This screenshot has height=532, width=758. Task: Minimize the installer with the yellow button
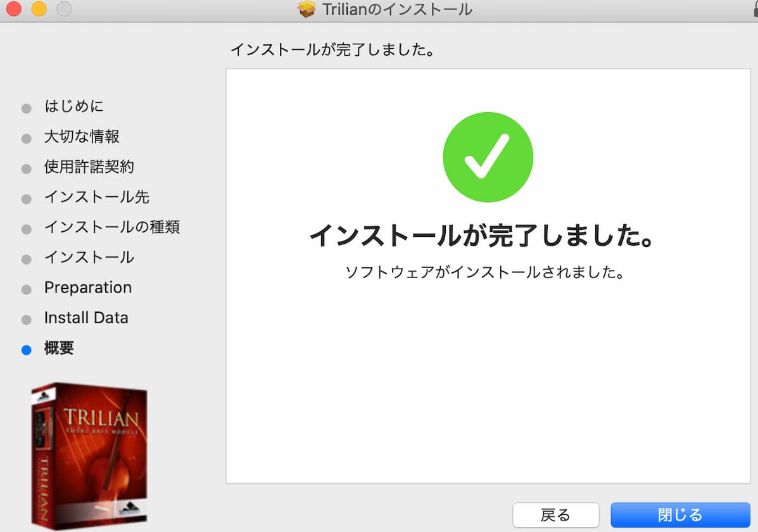[x=39, y=8]
